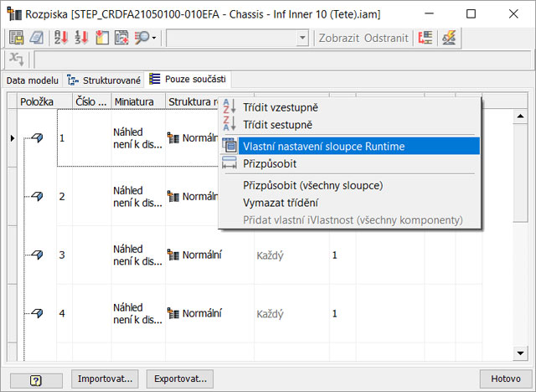The width and height of the screenshot is (536, 392).
Task: Click the sort items A-Z toolbar icon
Action: (x=61, y=38)
